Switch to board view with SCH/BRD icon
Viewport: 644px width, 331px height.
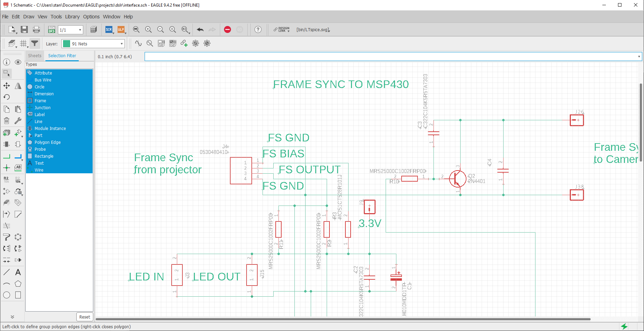[51, 29]
